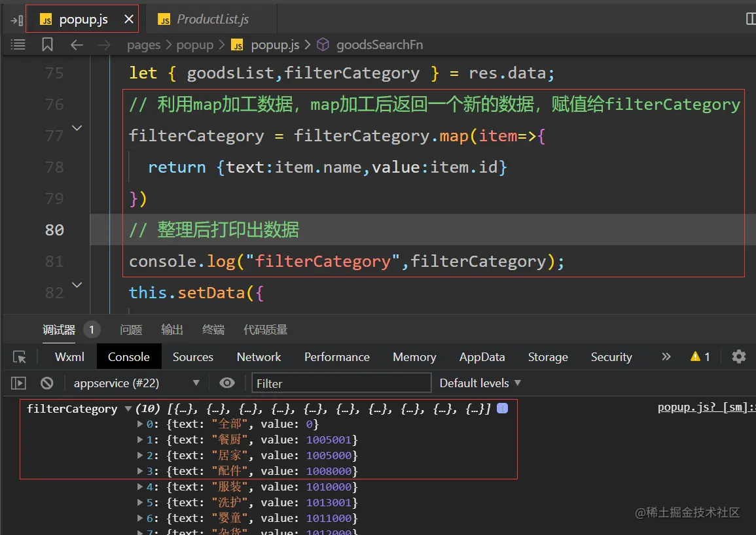Switch to the Memory devtools tab
This screenshot has width=756, height=535.
(x=414, y=357)
